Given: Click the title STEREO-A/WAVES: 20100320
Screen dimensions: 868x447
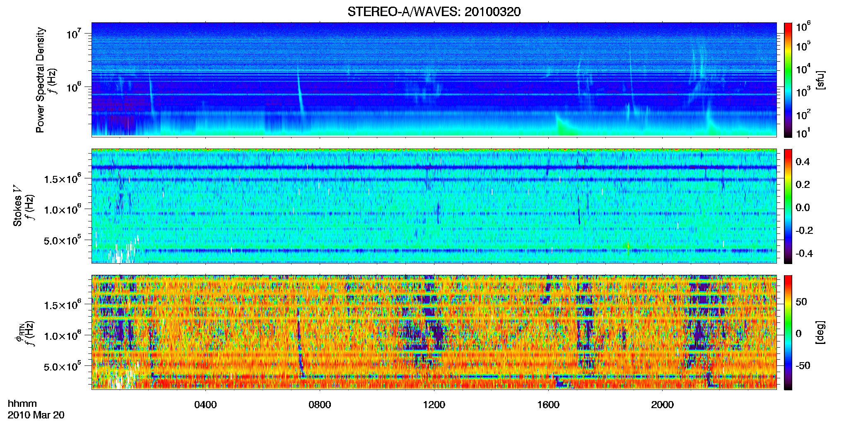Looking at the screenshot, I should pyautogui.click(x=434, y=12).
